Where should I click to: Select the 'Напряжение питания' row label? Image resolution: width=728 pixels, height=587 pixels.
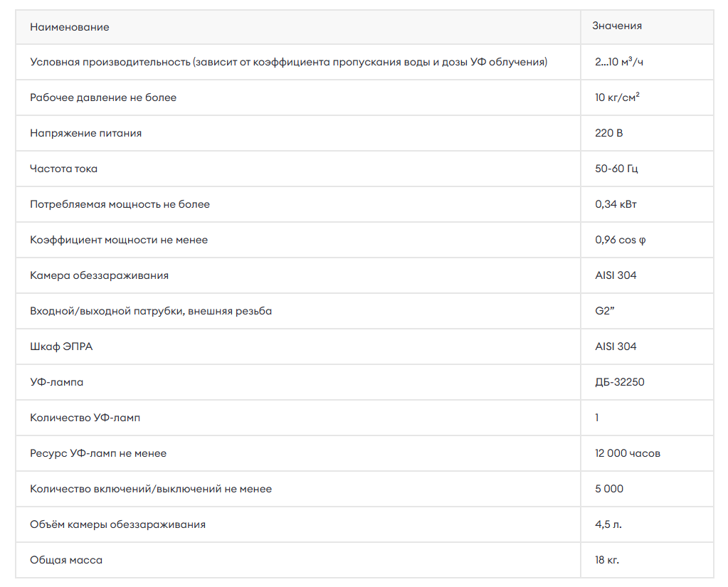[86, 133]
